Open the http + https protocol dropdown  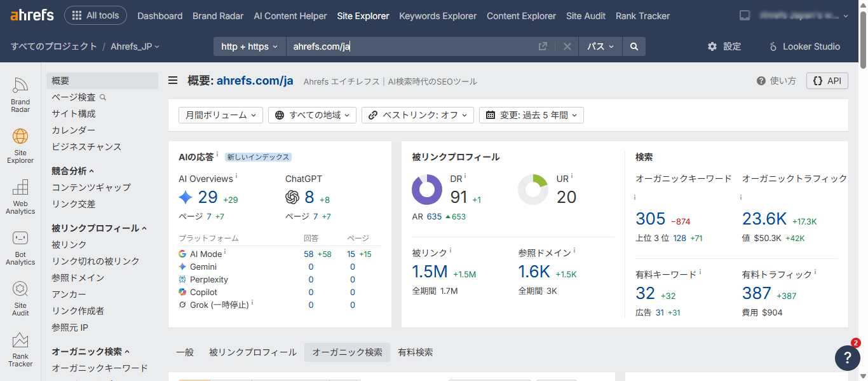(x=250, y=46)
